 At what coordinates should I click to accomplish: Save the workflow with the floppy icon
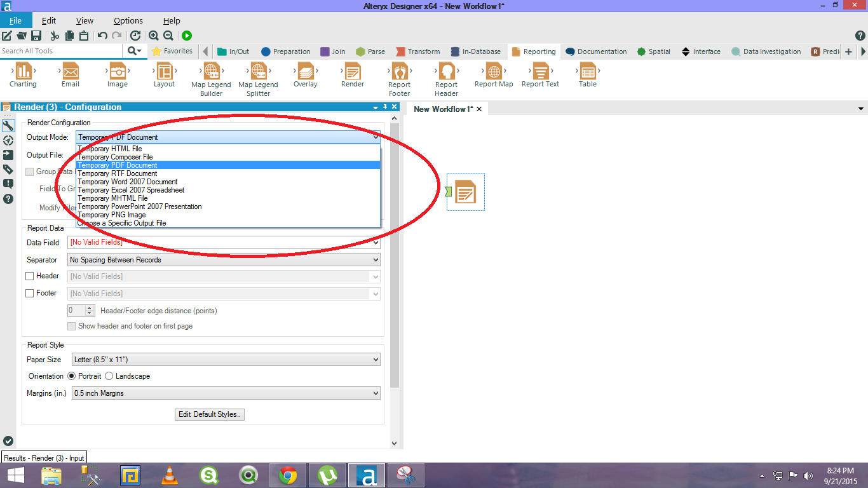36,36
